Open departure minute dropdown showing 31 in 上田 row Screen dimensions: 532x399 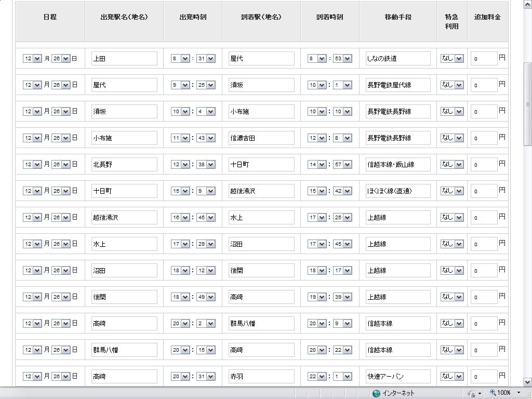tap(206, 58)
